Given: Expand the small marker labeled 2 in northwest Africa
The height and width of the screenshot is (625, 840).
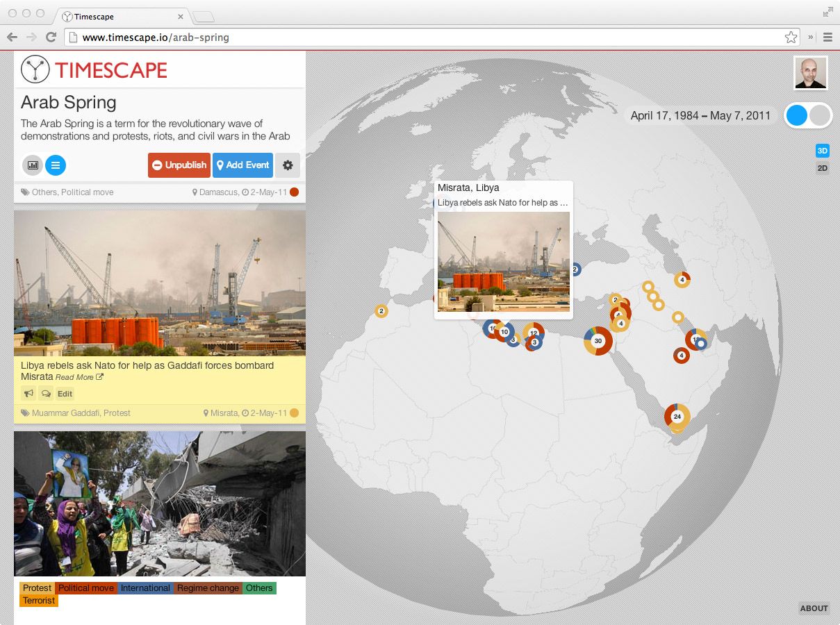Looking at the screenshot, I should pos(381,311).
